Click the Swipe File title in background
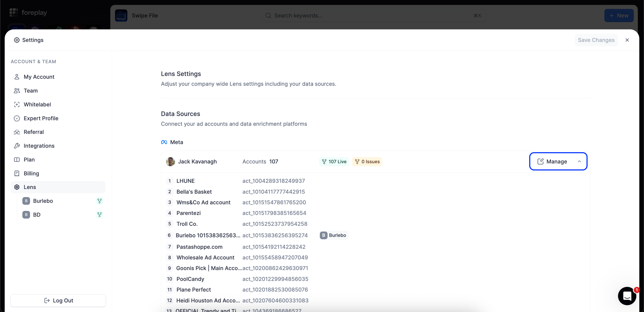This screenshot has width=644, height=312. (x=145, y=16)
